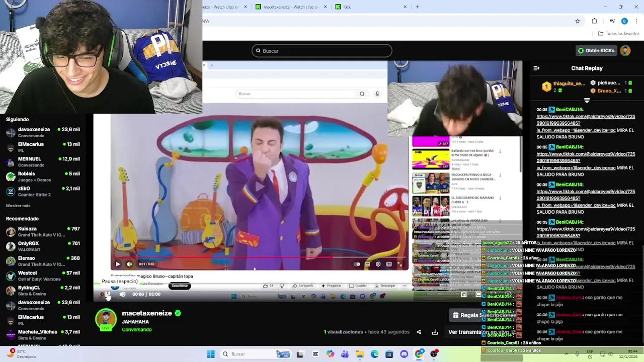Click Ver transmisión en vivo button

(482, 332)
